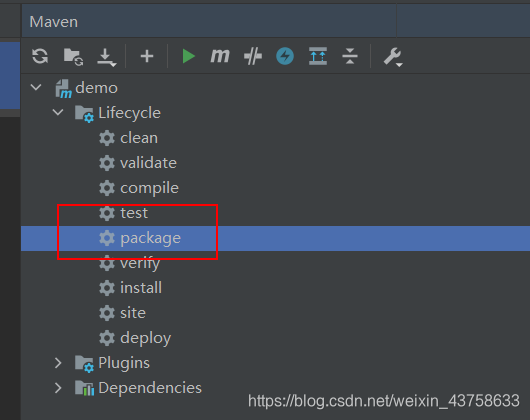Viewport: 530px width, 420px height.
Task: Click the gear icon beside deploy
Action: coord(107,338)
